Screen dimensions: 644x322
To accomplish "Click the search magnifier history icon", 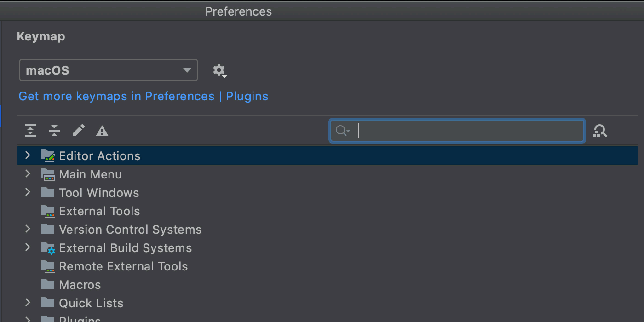I will point(343,131).
